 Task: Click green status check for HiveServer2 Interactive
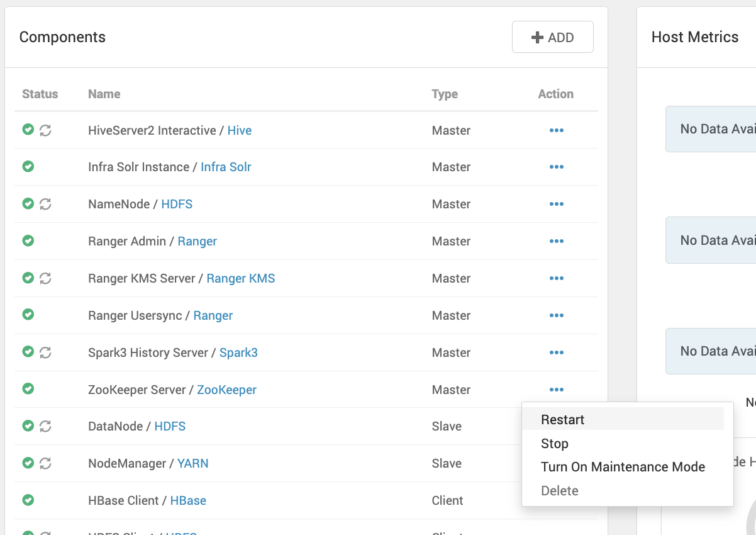tap(28, 130)
